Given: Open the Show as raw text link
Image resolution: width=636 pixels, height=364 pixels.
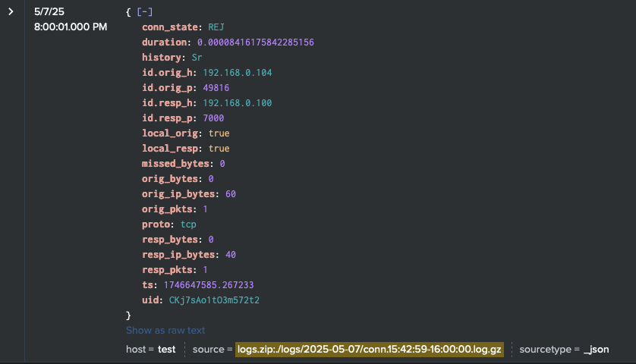Looking at the screenshot, I should (x=165, y=331).
